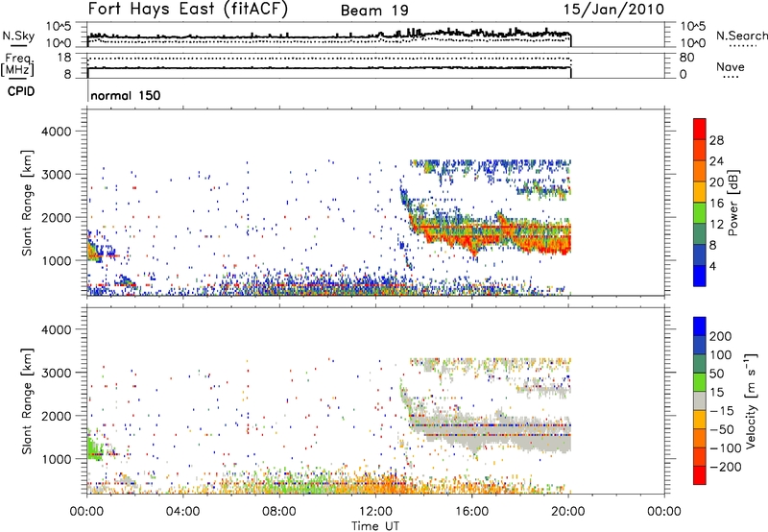Image resolution: width=768 pixels, height=532 pixels.
Task: Click the blue bottom segment of Power colorbar
Action: tap(700, 276)
